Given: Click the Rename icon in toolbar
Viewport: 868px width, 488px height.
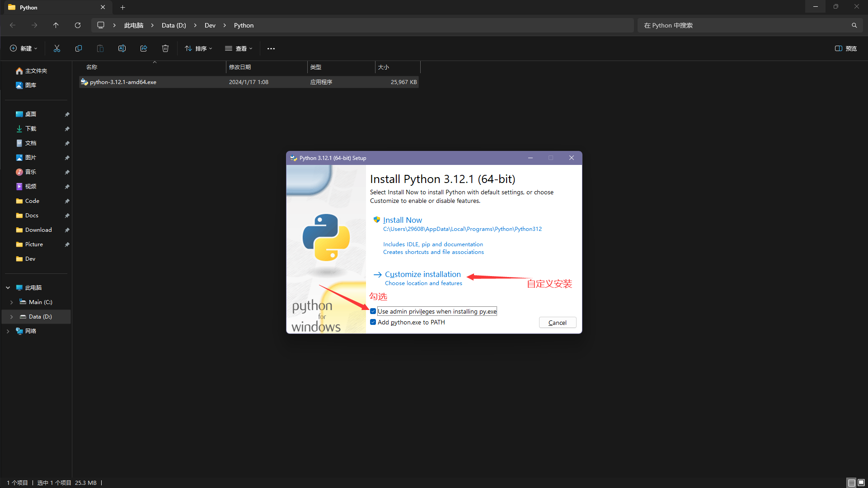Looking at the screenshot, I should click(x=122, y=48).
